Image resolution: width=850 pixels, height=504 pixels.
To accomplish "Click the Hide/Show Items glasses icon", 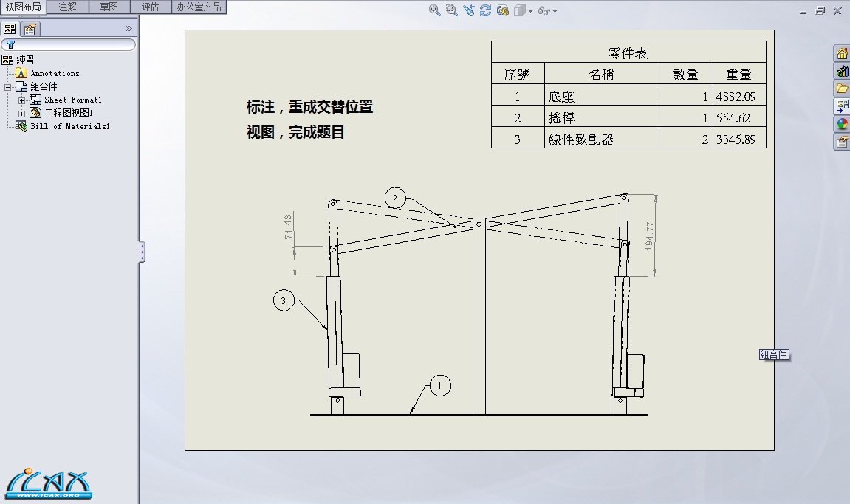I will (x=544, y=11).
